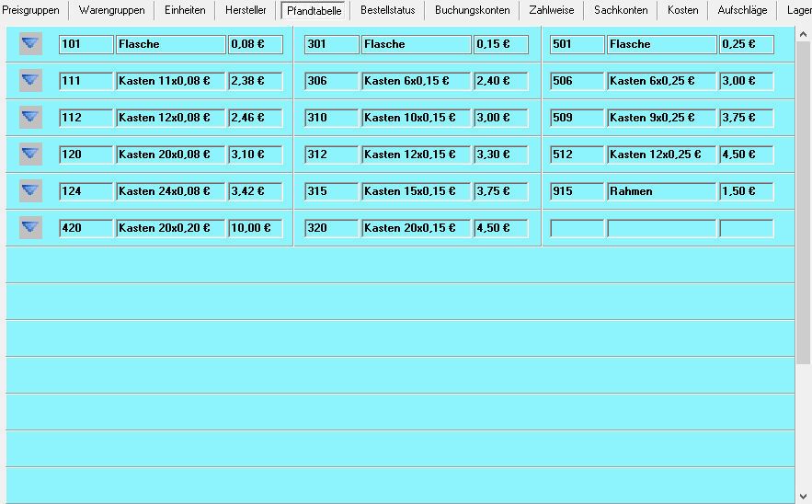
Task: Click the price field 0,15 €
Action: (501, 44)
